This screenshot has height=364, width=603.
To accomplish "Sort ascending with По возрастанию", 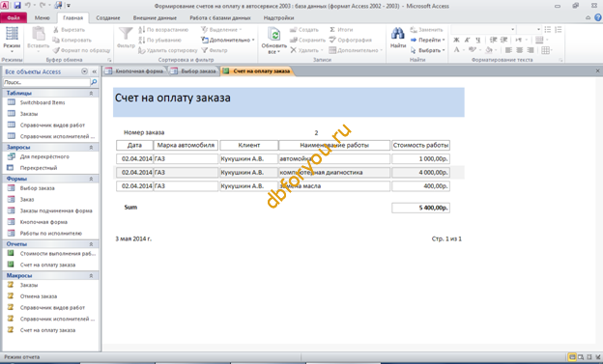I will pyautogui.click(x=164, y=30).
